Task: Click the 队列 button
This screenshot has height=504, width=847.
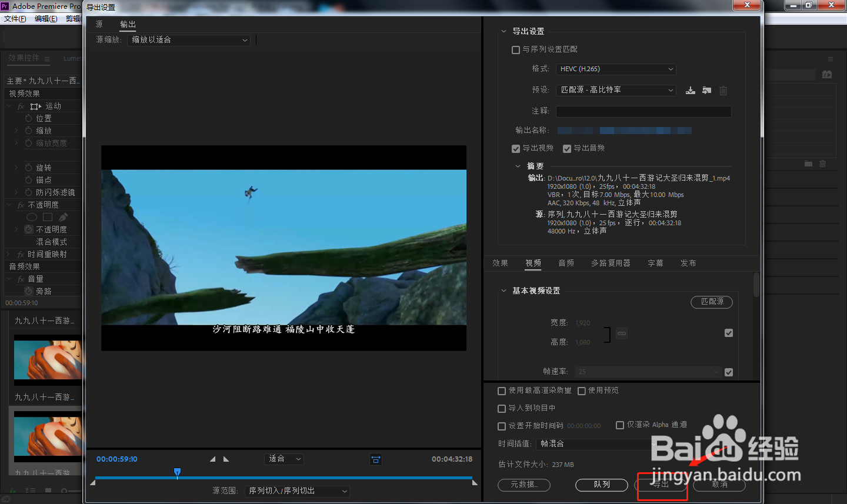Action: [602, 485]
